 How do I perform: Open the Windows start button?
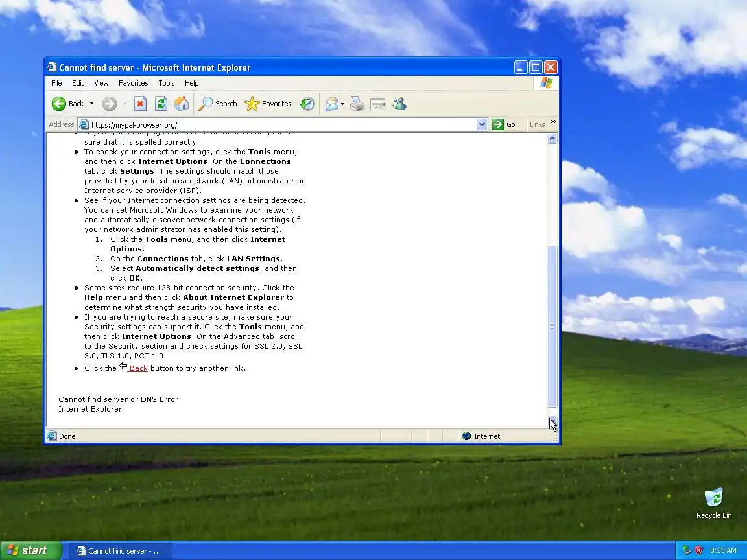[x=30, y=550]
